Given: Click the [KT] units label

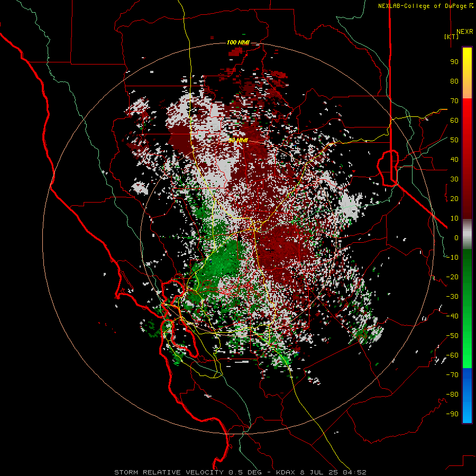Looking at the screenshot, I should tap(452, 36).
